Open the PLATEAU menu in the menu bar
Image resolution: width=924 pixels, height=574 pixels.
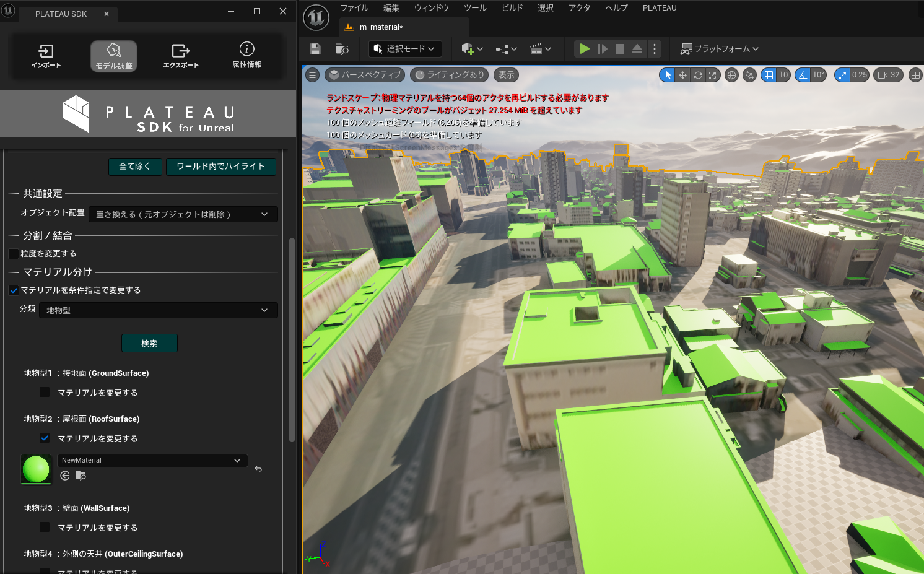coord(659,7)
